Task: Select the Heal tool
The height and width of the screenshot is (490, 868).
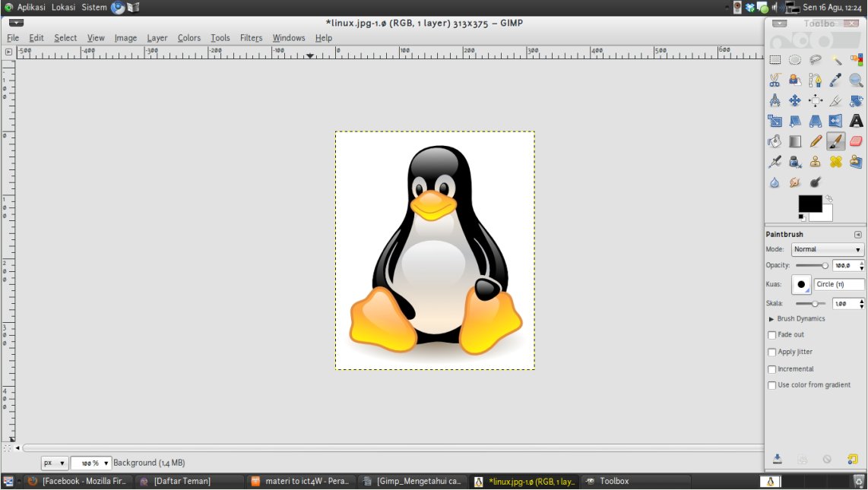Action: [836, 162]
